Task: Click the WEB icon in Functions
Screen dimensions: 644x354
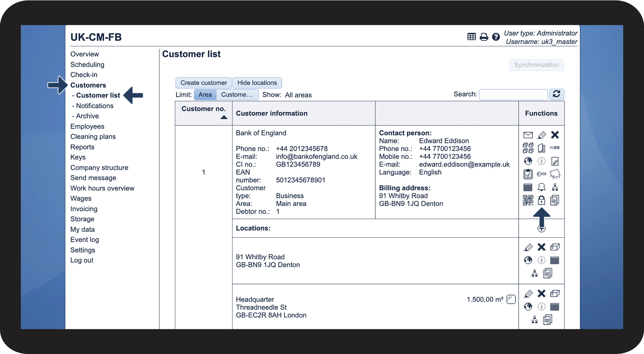Action: [554, 148]
